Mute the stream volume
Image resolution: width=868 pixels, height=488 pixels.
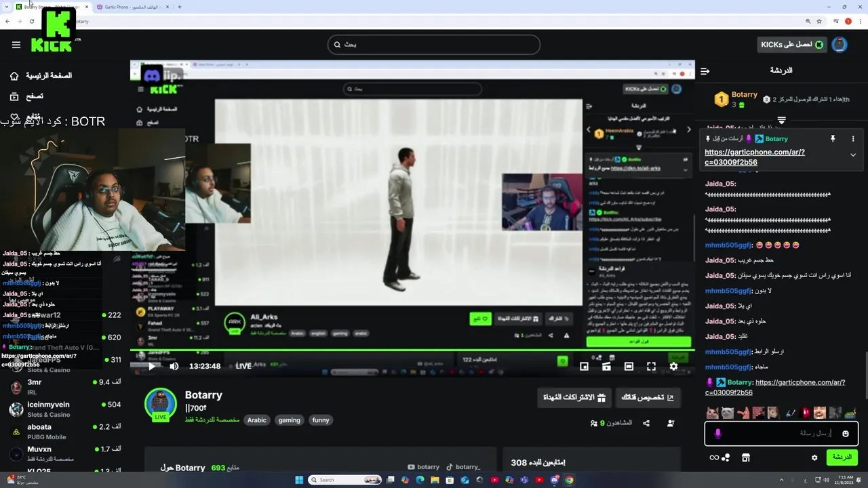coord(174,366)
